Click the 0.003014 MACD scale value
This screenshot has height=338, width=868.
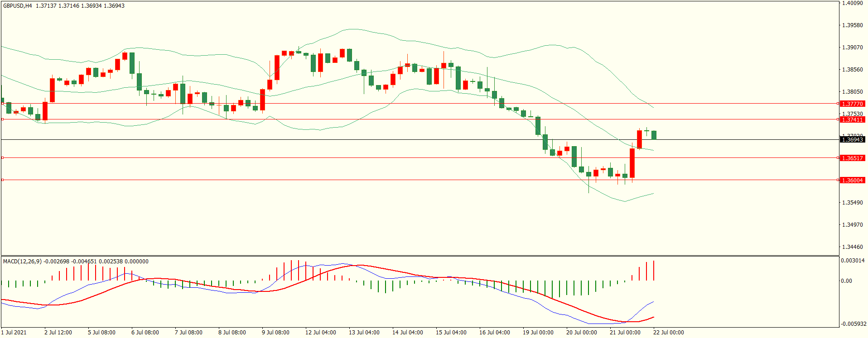point(853,261)
